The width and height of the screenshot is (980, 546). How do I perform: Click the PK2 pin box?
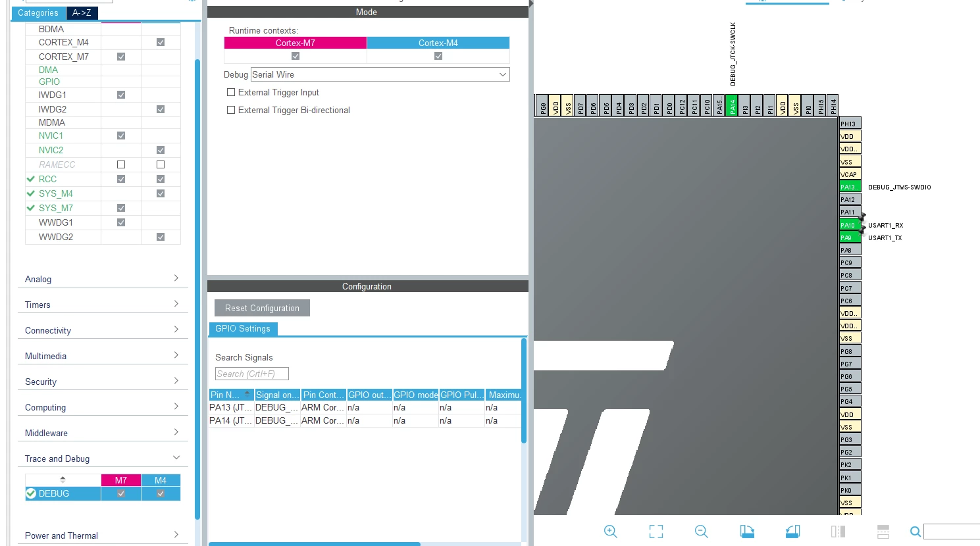(850, 464)
